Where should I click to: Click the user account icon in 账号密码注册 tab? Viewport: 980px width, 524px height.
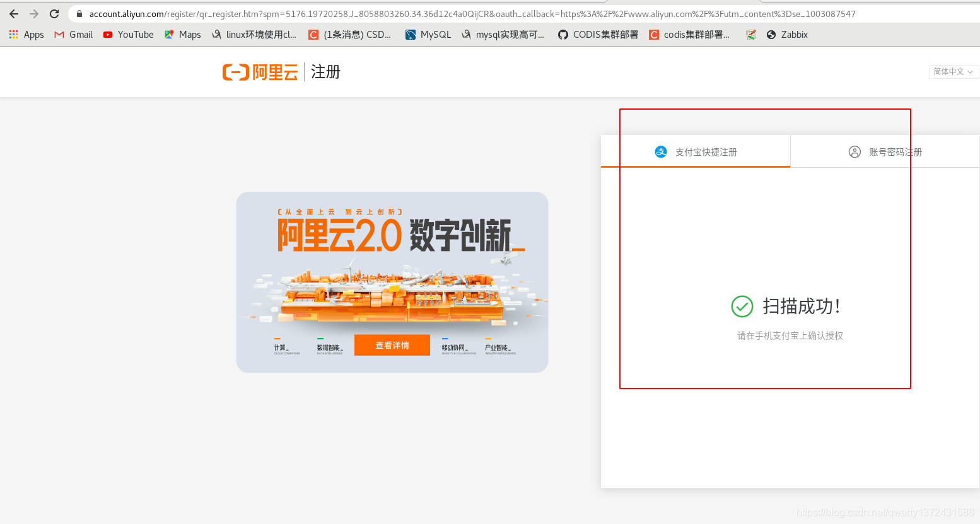pyautogui.click(x=855, y=152)
